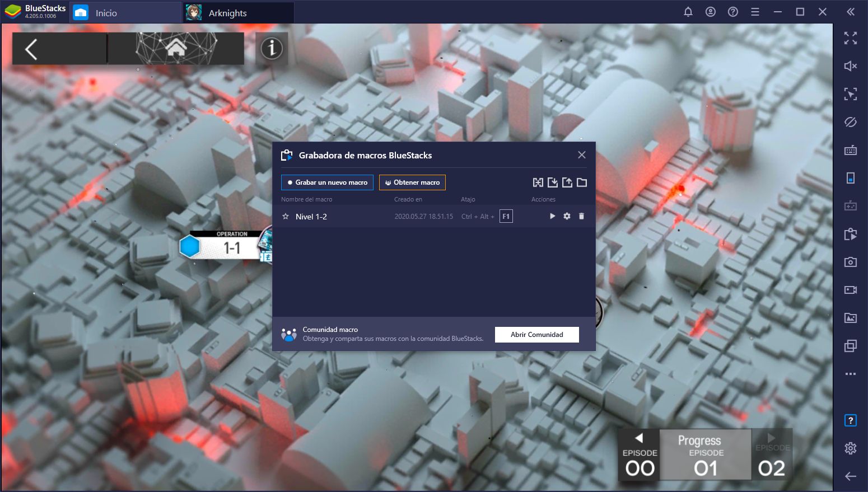Click the rotate device sidebar icon
This screenshot has width=868, height=492.
[851, 178]
